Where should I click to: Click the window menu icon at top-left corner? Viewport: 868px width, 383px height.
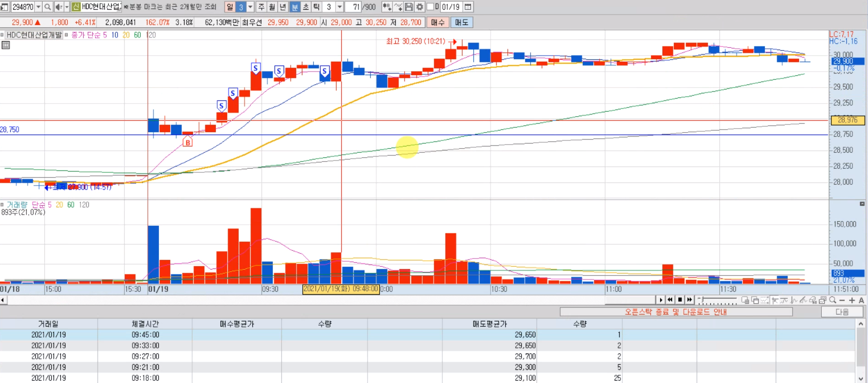(x=5, y=7)
